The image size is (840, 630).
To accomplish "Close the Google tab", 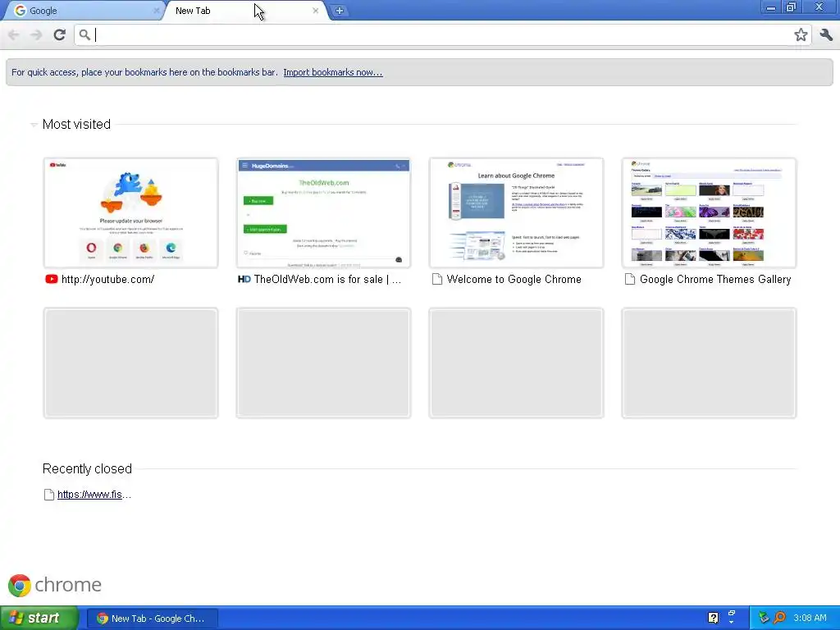I will 156,11.
